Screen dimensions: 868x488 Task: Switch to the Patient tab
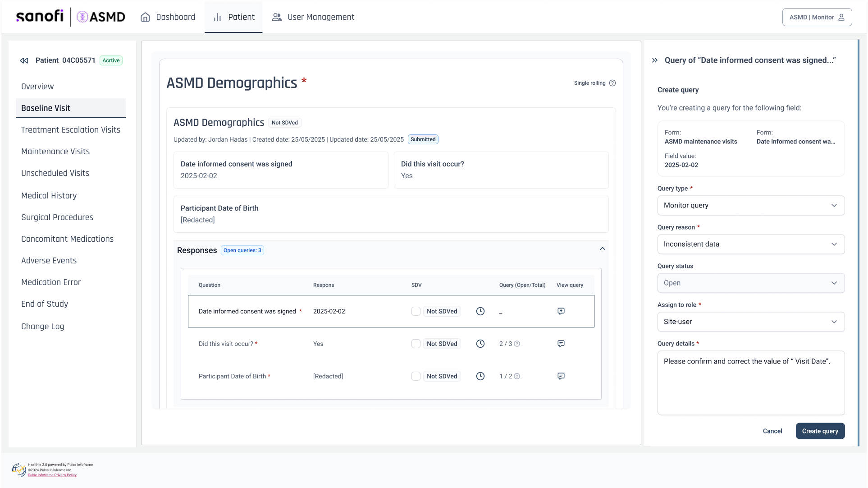coord(233,17)
